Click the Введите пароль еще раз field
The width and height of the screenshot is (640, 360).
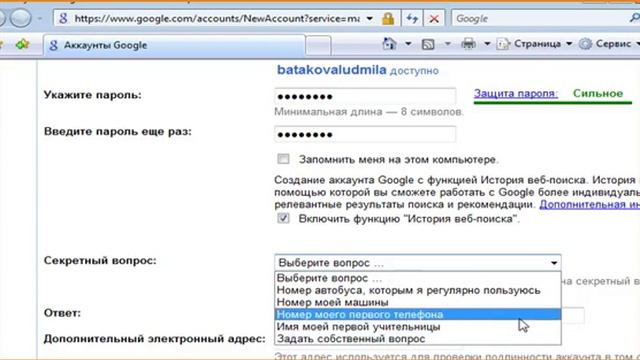365,134
